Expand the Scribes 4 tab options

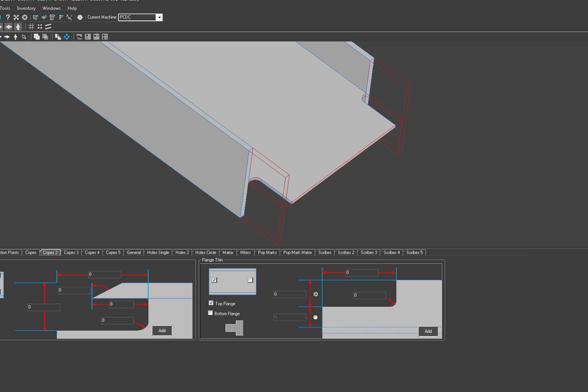tap(392, 252)
